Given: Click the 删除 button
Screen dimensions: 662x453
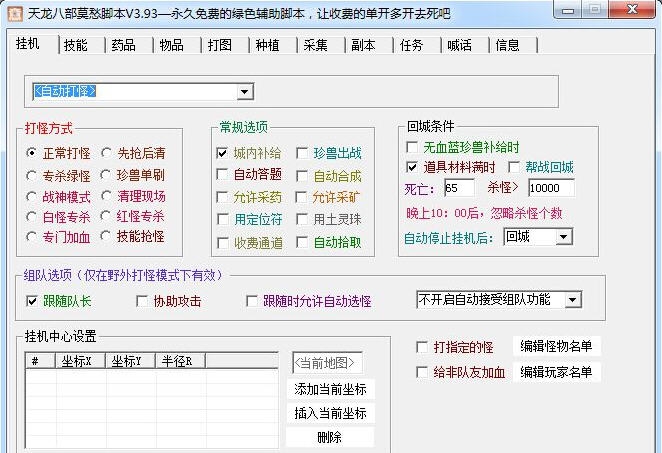Looking at the screenshot, I should pyautogui.click(x=330, y=437).
